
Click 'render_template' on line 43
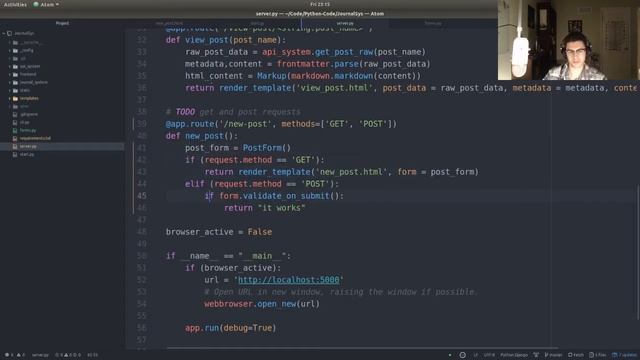[274, 172]
